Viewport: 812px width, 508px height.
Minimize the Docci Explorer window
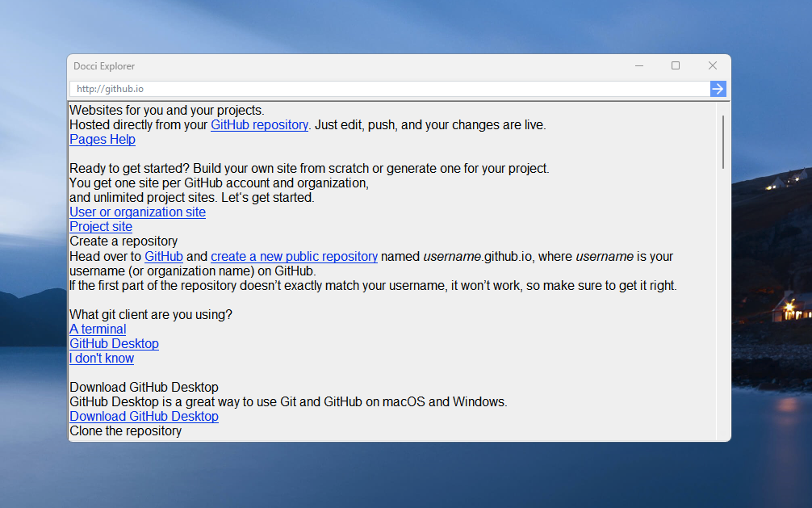(x=639, y=66)
